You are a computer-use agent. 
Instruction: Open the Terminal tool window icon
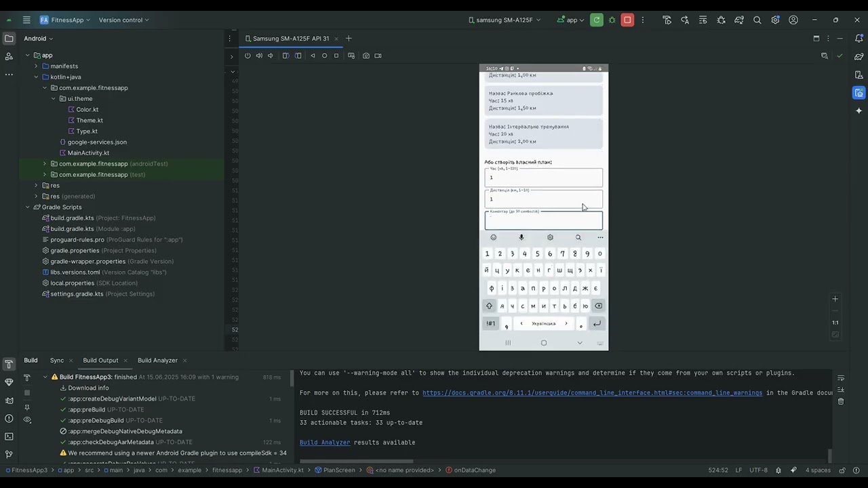click(x=9, y=436)
